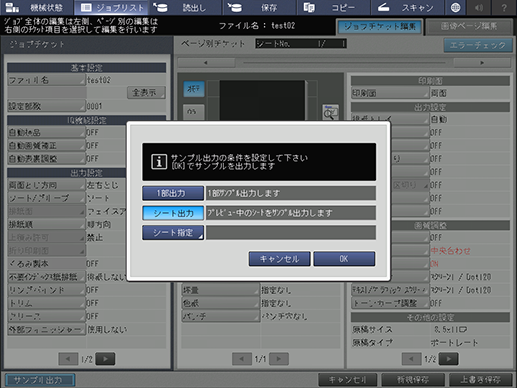Go to previous right-panel settings page
The image size is (517, 388).
coord(412,359)
